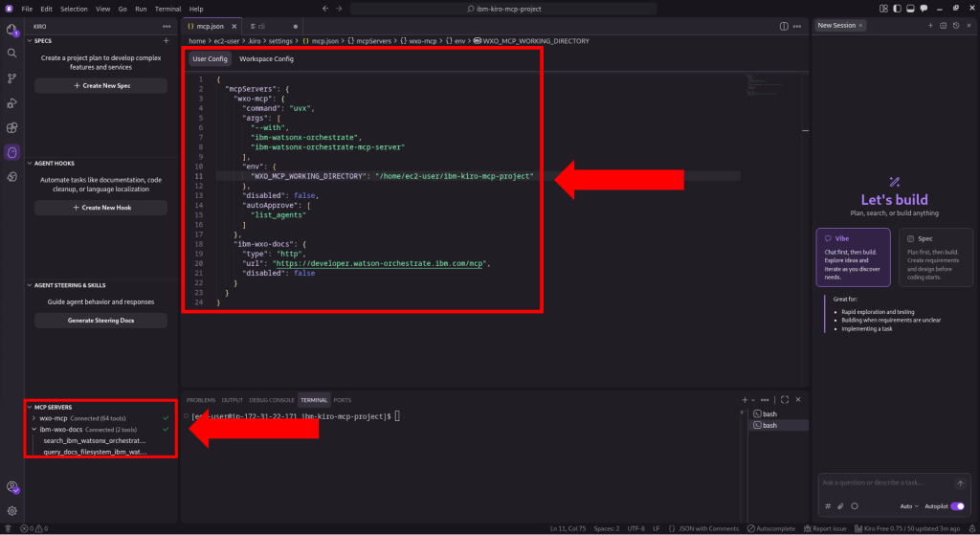
Task: Collapse the AGENT HOOKS section
Action: pos(30,163)
